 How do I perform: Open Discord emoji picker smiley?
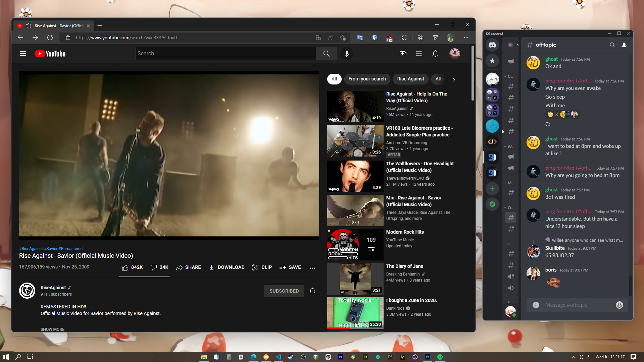[x=620, y=305]
